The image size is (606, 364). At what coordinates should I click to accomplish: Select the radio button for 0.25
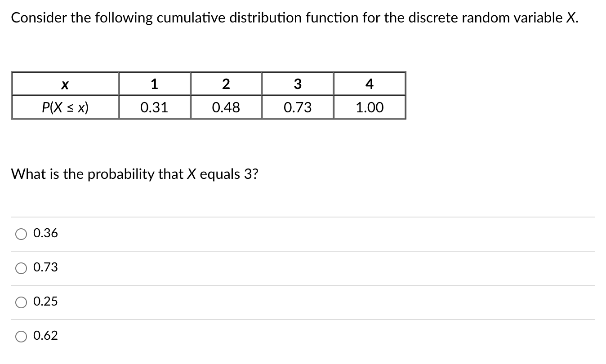pyautogui.click(x=21, y=302)
